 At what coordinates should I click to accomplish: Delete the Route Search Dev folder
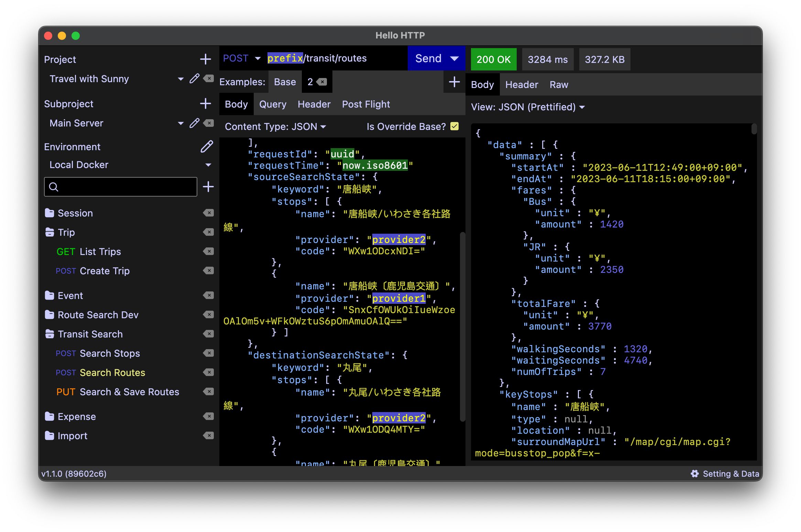208,315
